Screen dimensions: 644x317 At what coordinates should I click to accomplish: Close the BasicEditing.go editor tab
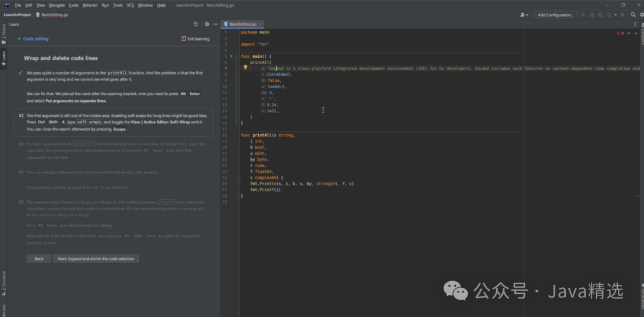click(x=261, y=24)
